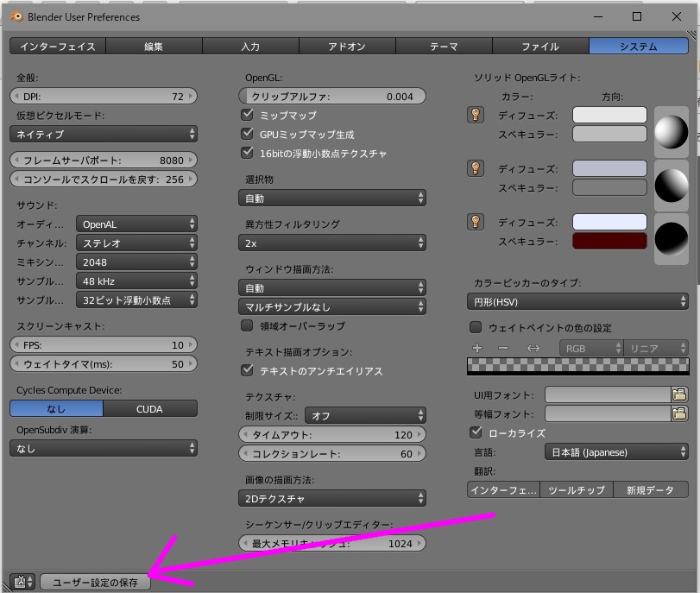Switch to テーマ tab

444,46
